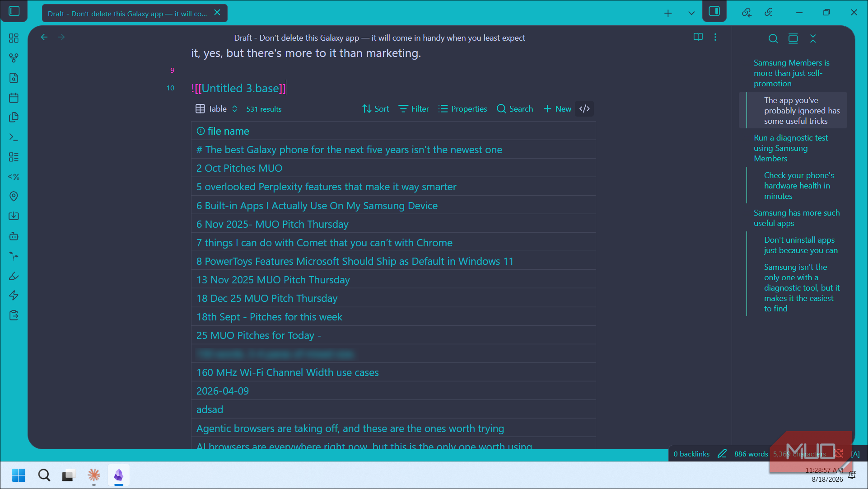Open clipboard edit icon in ribbon
Screen dimensions: 868x489
14,315
